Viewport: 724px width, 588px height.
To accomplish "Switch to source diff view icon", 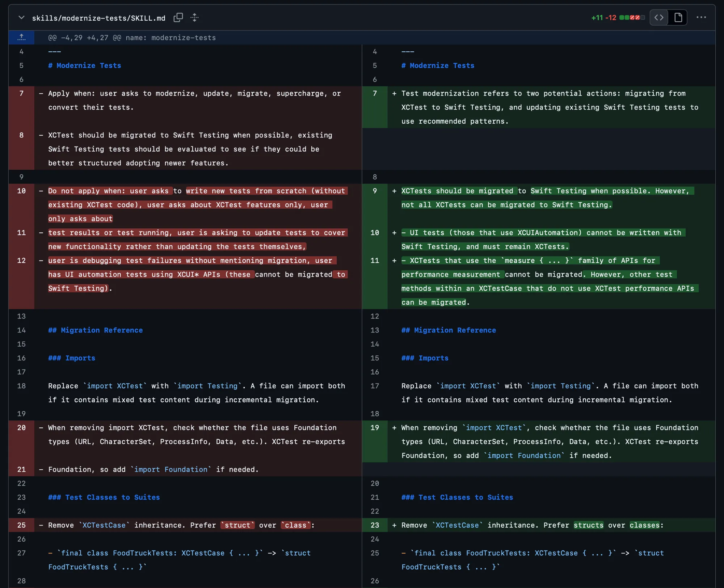I will click(x=659, y=17).
